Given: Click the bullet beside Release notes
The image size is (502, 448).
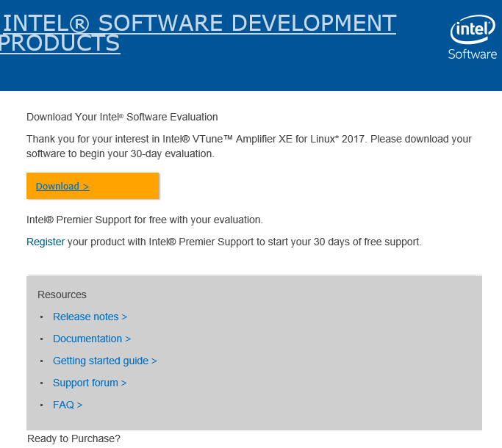Looking at the screenshot, I should tap(41, 317).
